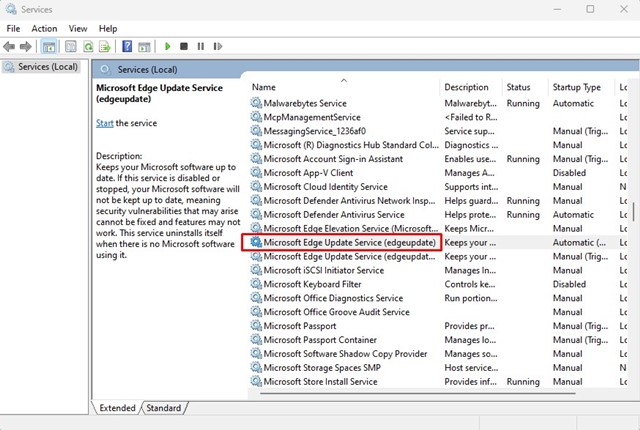640x430 pixels.
Task: Open the File menu
Action: coord(13,29)
